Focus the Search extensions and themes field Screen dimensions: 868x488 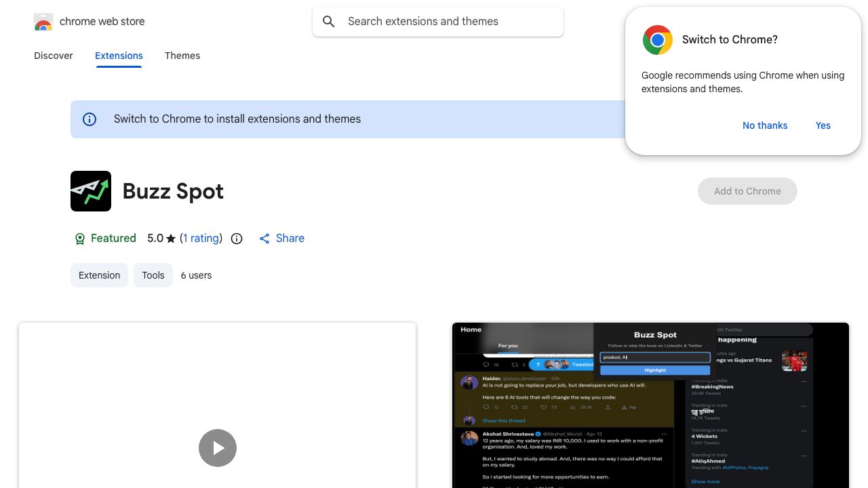point(438,22)
